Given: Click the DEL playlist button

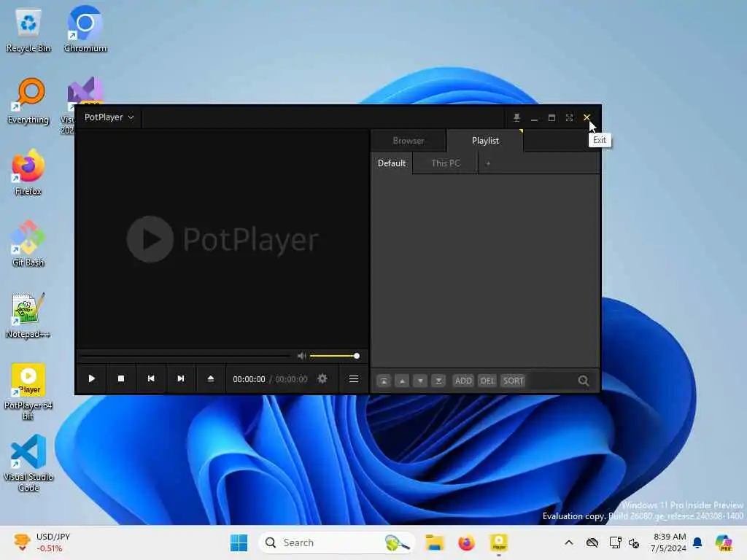Looking at the screenshot, I should [x=487, y=381].
